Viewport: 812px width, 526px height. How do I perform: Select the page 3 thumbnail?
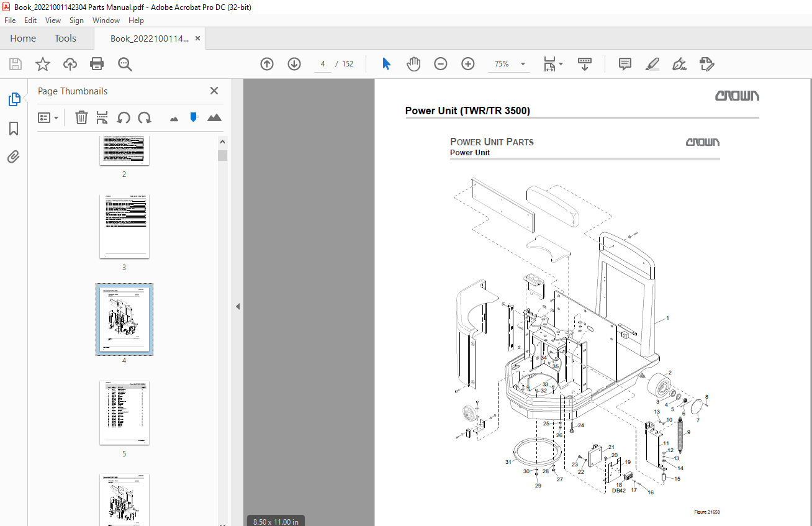(124, 227)
